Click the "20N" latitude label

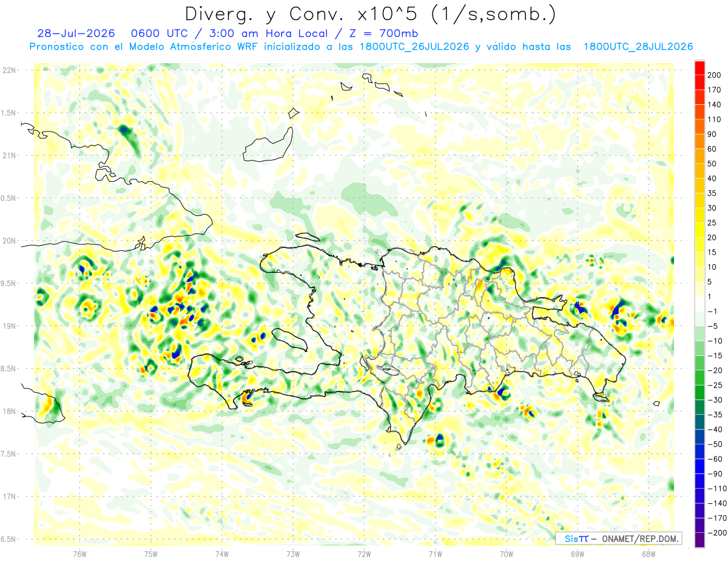coord(9,241)
